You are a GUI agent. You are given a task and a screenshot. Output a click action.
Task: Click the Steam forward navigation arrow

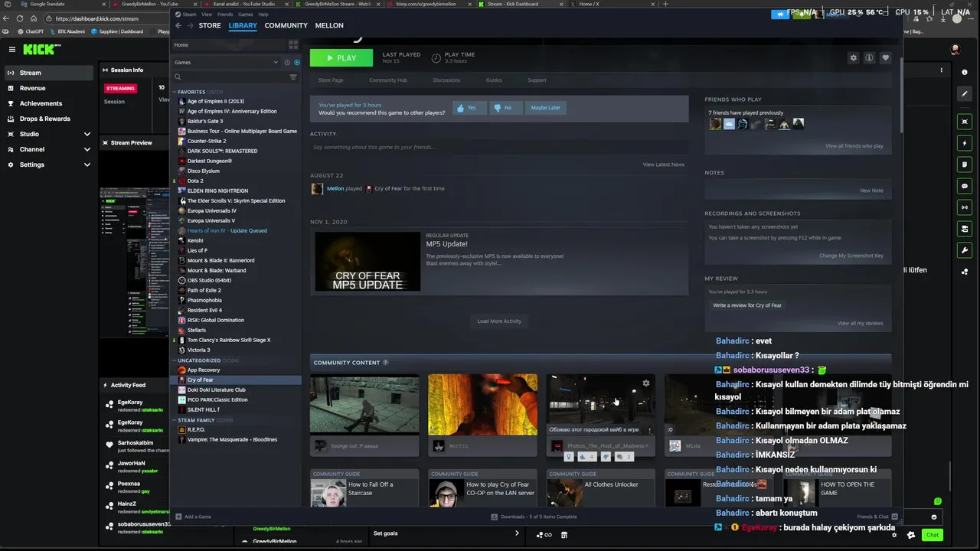[190, 25]
